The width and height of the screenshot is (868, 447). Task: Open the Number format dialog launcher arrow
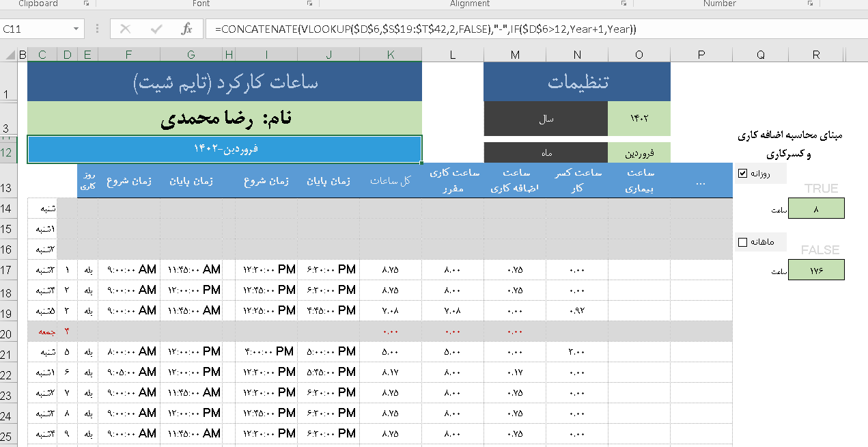tap(811, 3)
